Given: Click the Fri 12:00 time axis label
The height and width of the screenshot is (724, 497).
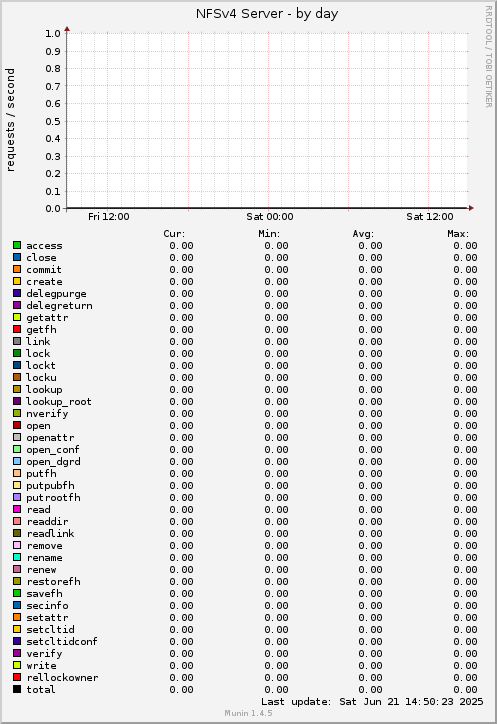Looking at the screenshot, I should (x=109, y=217).
